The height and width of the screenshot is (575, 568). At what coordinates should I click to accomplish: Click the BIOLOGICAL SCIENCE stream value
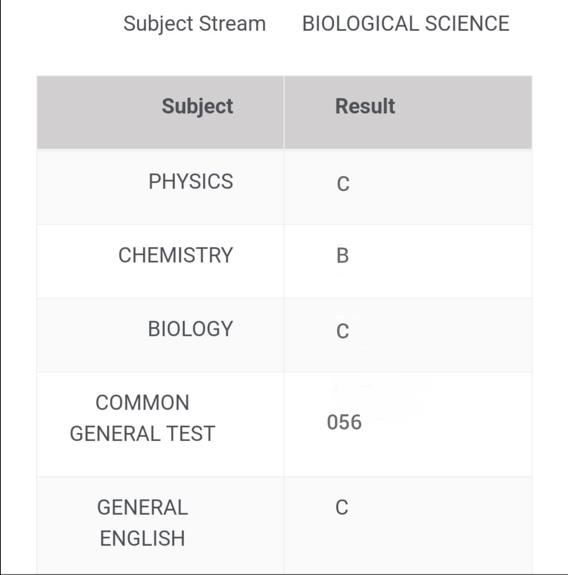point(406,23)
